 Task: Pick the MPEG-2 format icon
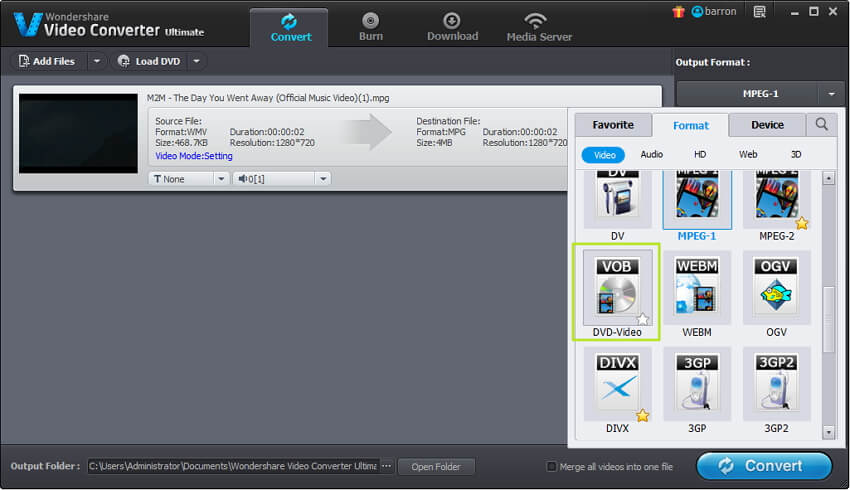click(777, 198)
